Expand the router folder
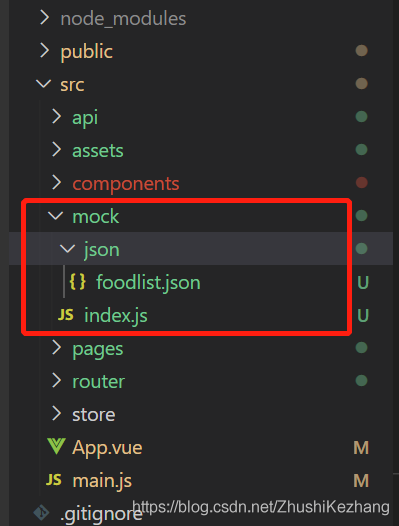Viewport: 399px width, 526px height. pos(98,381)
